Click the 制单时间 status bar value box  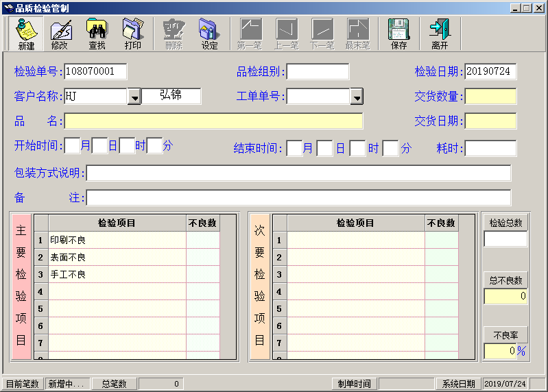tap(407, 384)
